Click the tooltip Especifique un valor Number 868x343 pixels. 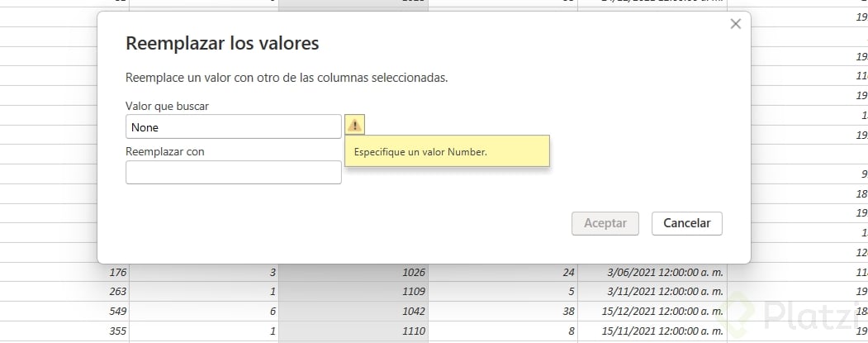coord(447,151)
